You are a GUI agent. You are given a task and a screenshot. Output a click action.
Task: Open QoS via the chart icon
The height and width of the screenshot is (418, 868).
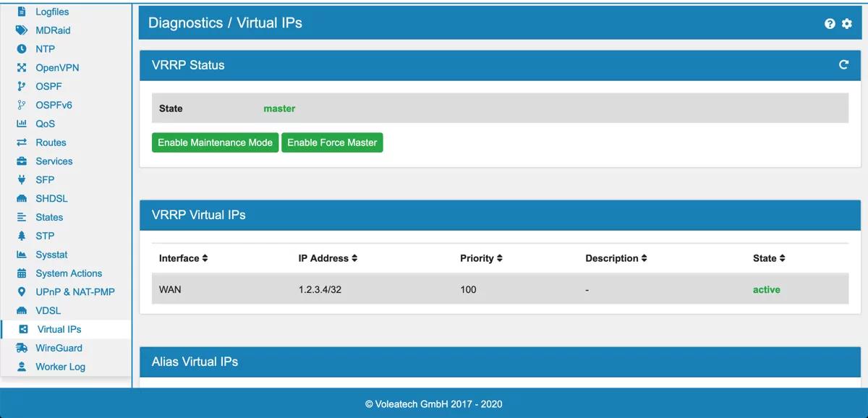[x=20, y=124]
